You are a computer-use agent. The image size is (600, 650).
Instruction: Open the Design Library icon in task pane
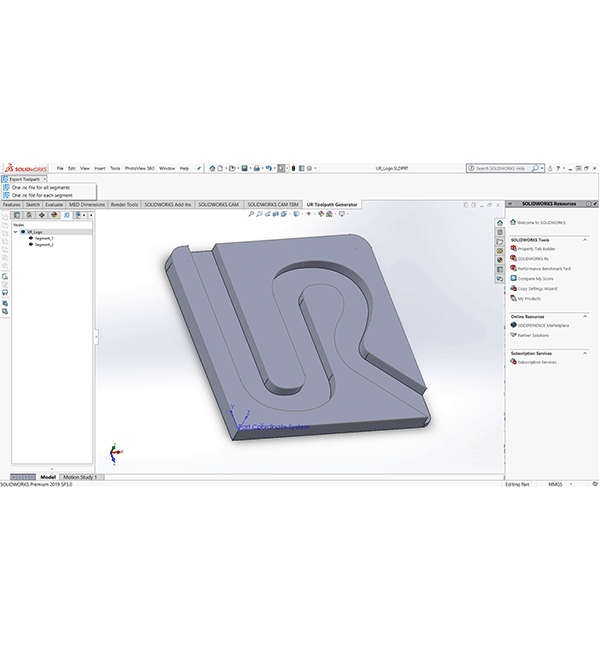pyautogui.click(x=500, y=232)
